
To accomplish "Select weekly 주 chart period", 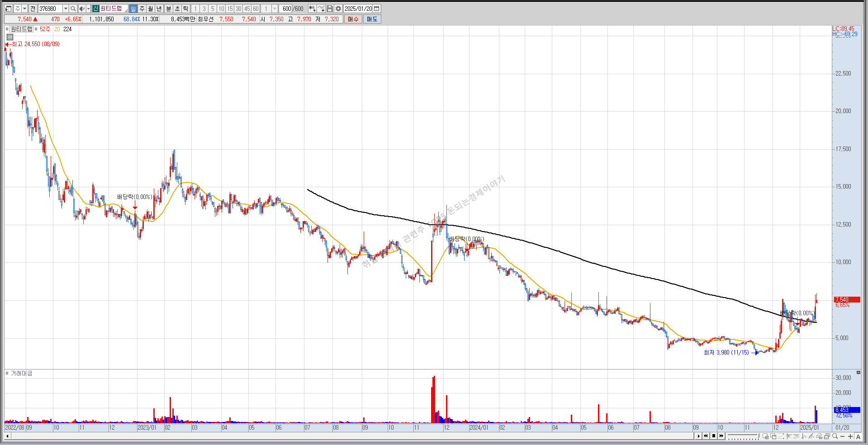I will pos(142,9).
